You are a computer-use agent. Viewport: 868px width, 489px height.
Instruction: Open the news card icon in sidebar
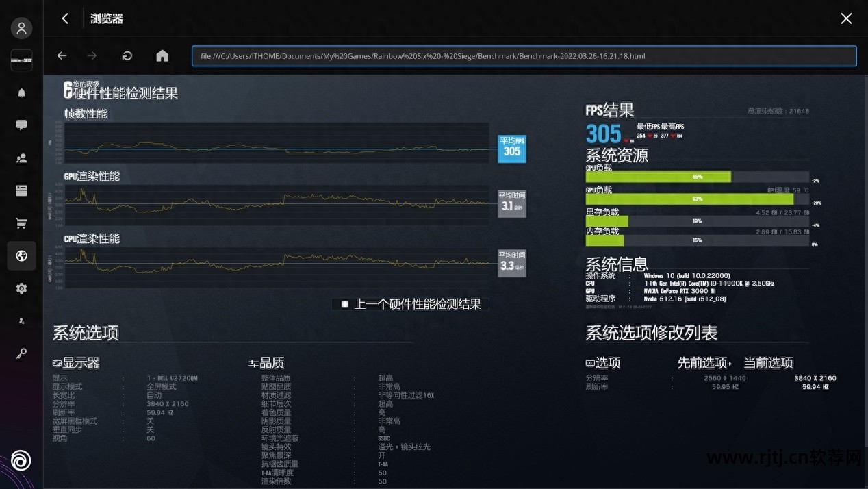click(x=21, y=190)
